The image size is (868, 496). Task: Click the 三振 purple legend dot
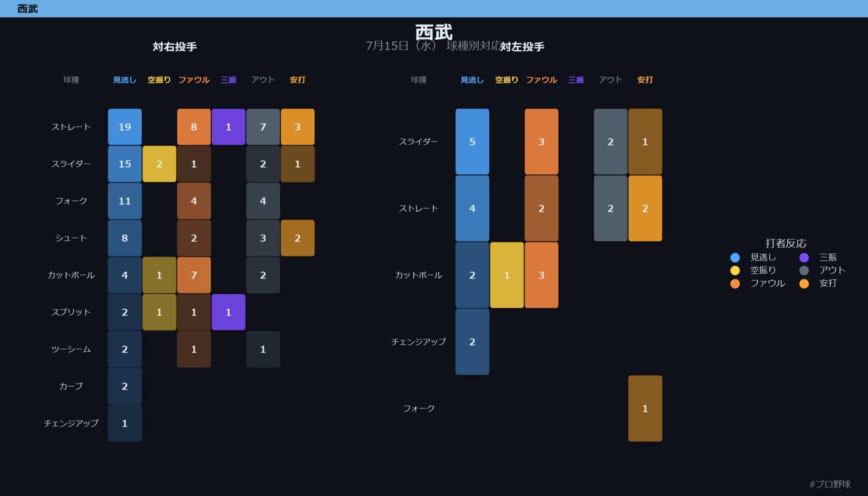804,257
